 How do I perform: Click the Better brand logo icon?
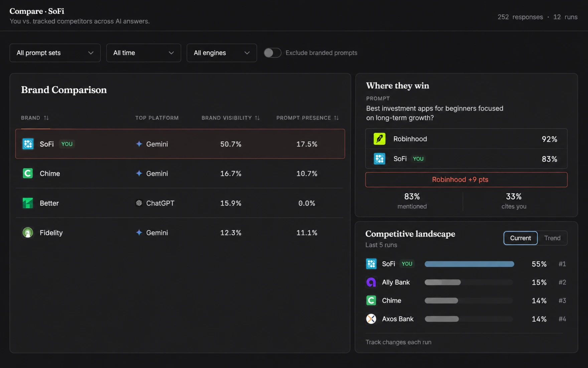click(x=28, y=203)
